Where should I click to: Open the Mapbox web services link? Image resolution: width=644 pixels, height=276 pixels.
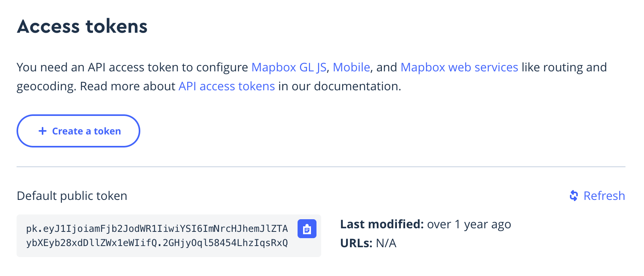tap(459, 67)
